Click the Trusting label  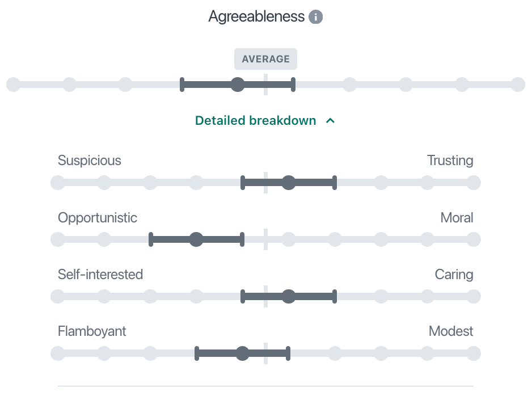[x=450, y=161]
